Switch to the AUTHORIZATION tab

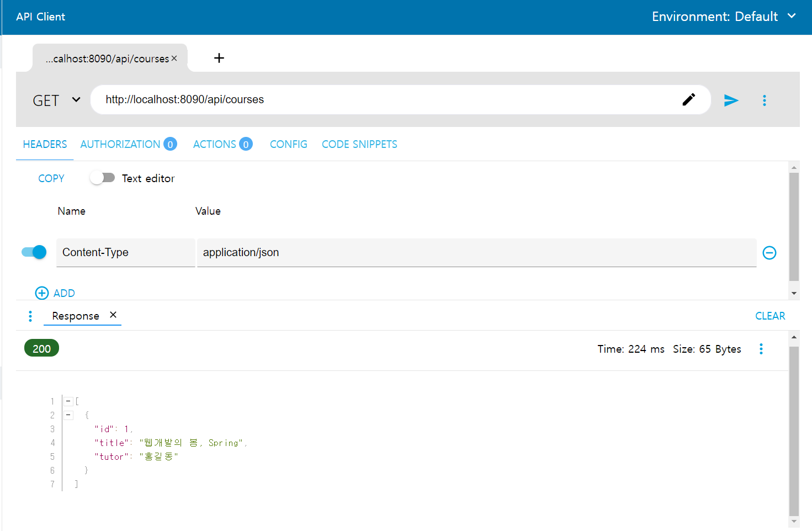tap(128, 144)
